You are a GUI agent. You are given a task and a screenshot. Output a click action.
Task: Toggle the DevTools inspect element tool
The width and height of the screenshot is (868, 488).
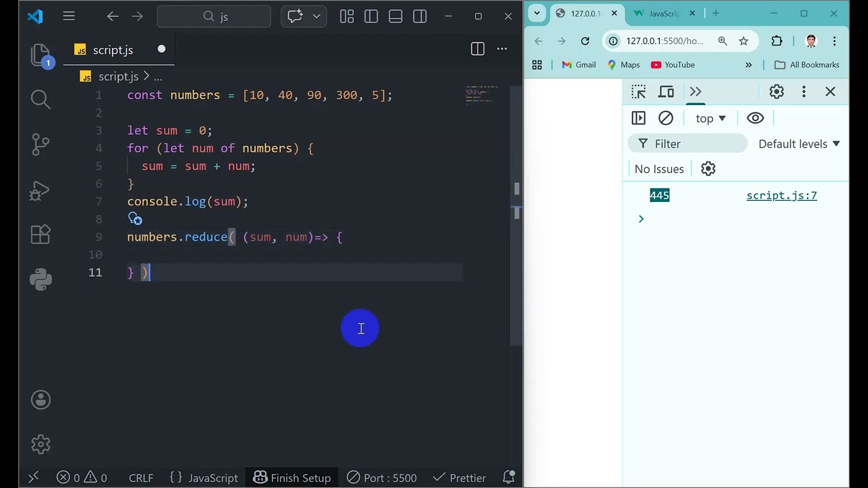pos(639,91)
